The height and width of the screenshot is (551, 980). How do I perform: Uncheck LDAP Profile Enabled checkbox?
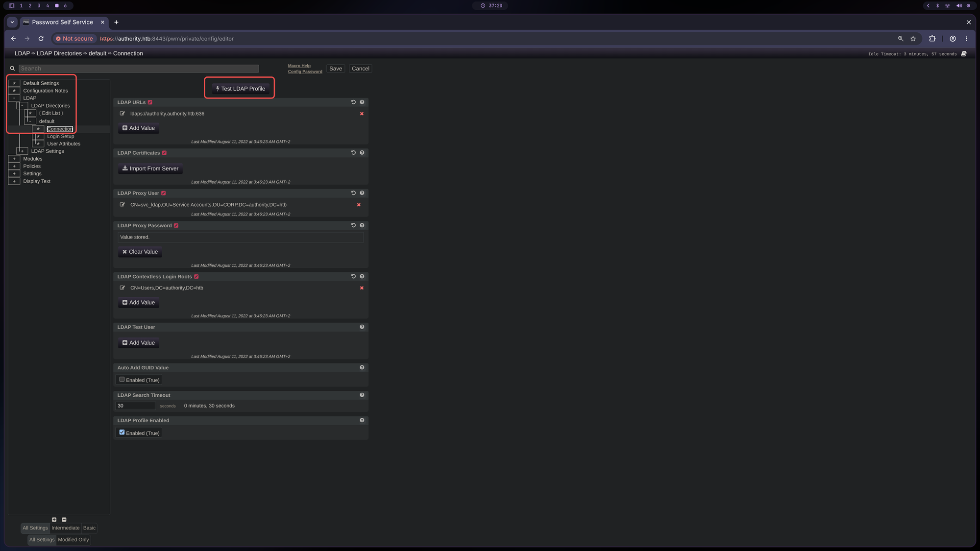pos(122,432)
